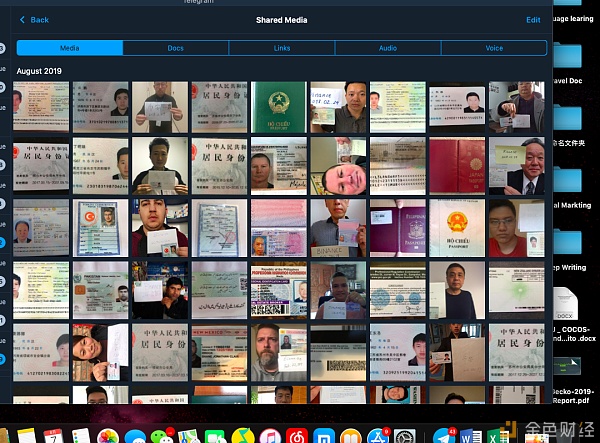The image size is (600, 443).
Task: Open the Docs tab
Action: pyautogui.click(x=176, y=48)
